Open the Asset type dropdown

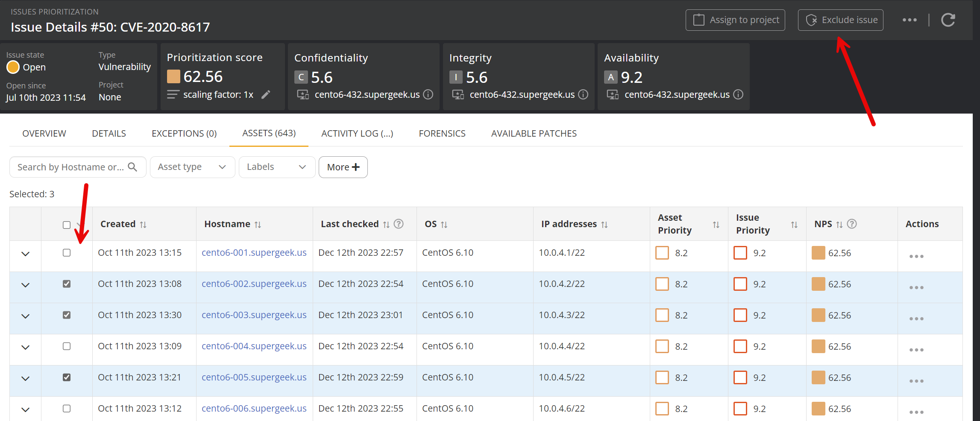pos(192,167)
